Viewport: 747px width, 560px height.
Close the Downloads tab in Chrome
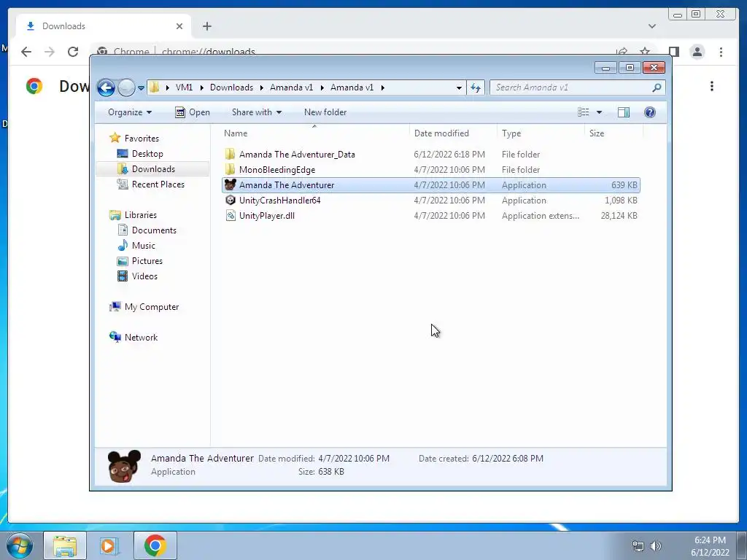point(179,26)
